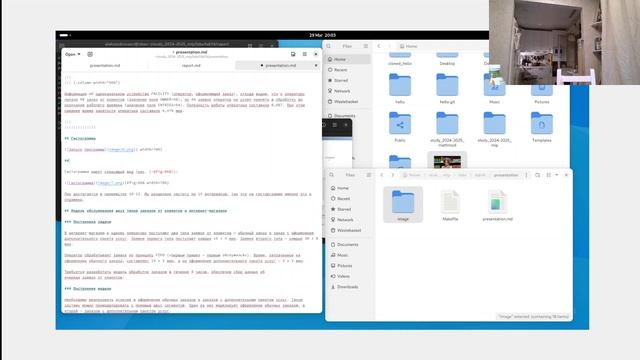Open the text editor hamburger menu
Screen dimensions: 640x360
click(x=304, y=54)
